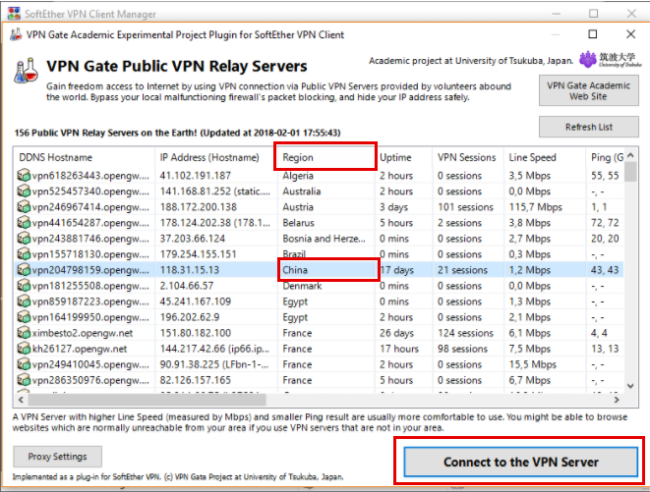Sort by the Ping column header
The width and height of the screenshot is (650, 492).
point(605,158)
